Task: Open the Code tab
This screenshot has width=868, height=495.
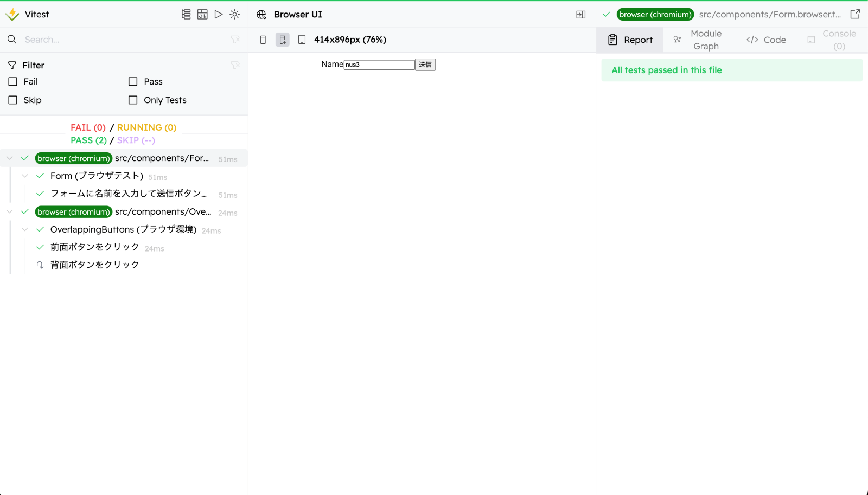Action: click(x=766, y=40)
